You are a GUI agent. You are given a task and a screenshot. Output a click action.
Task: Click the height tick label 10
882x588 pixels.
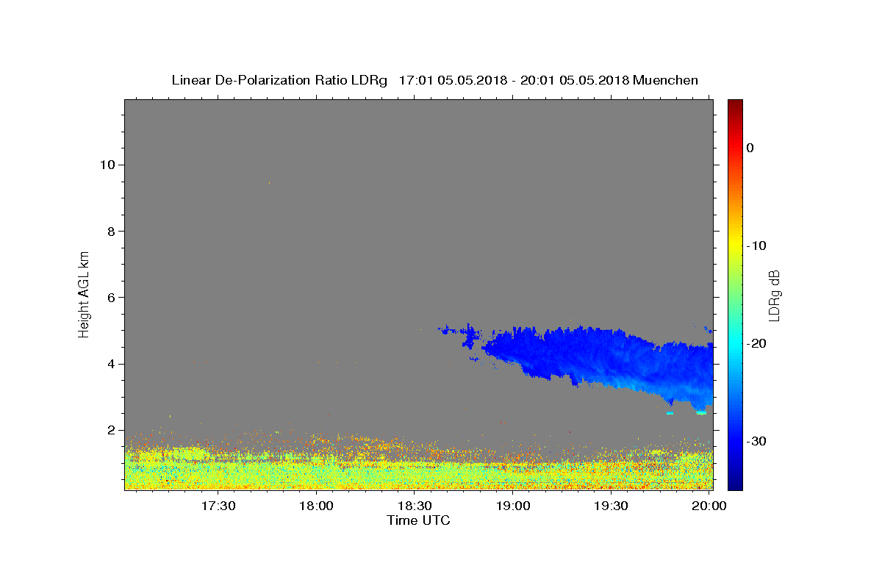pos(107,165)
